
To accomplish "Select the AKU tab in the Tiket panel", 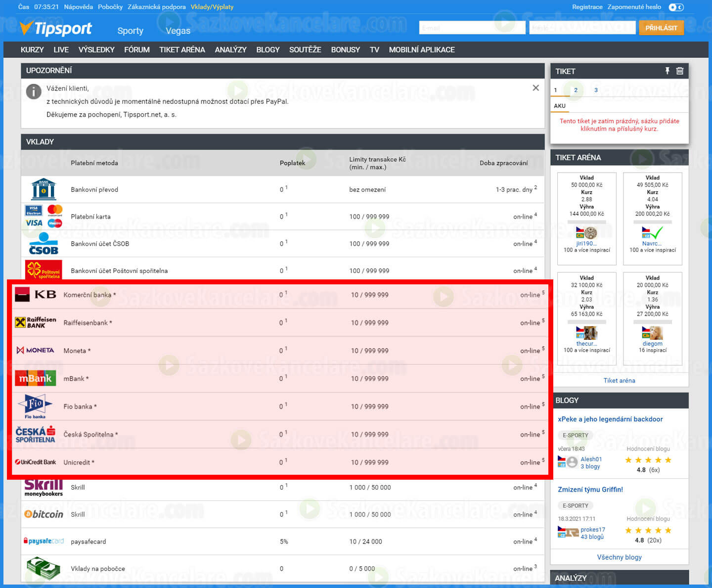I will 560,106.
